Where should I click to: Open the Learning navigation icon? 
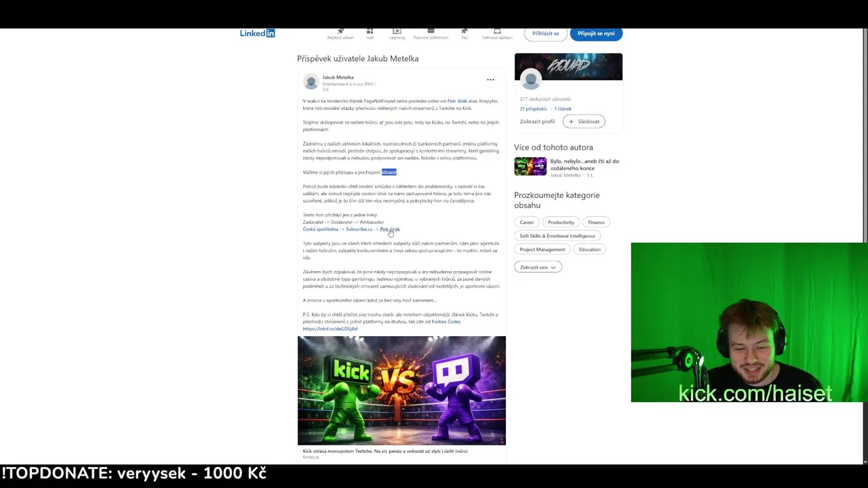click(x=397, y=34)
